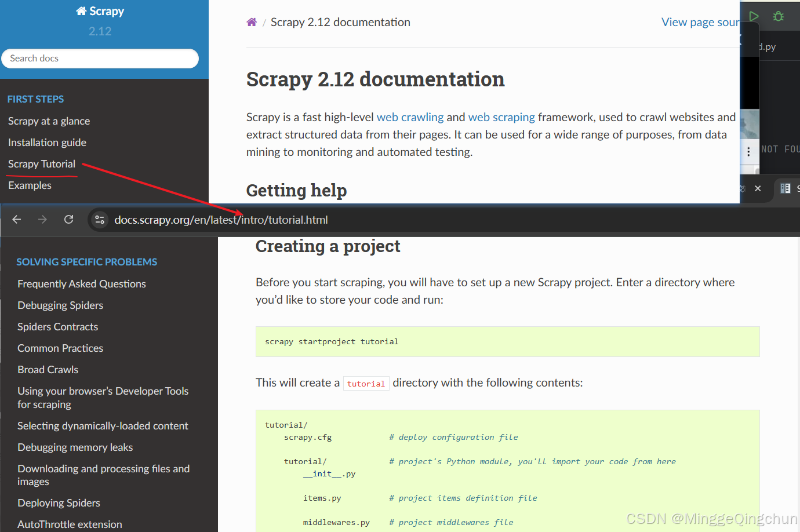Click the web crawling hyperlink

pyautogui.click(x=410, y=117)
